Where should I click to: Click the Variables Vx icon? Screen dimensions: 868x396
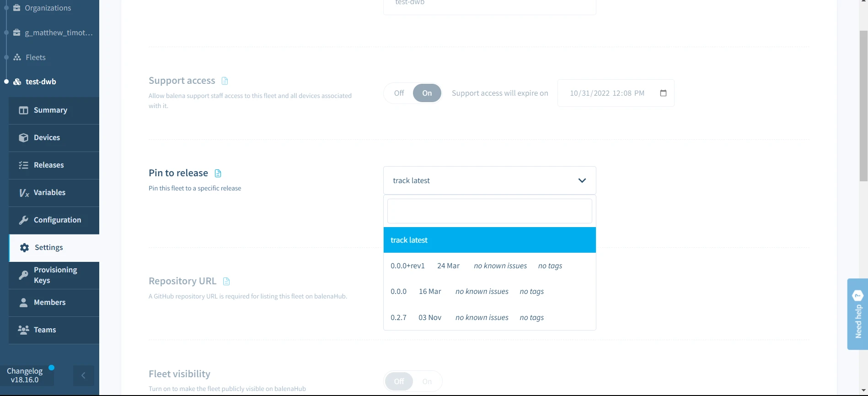click(24, 193)
